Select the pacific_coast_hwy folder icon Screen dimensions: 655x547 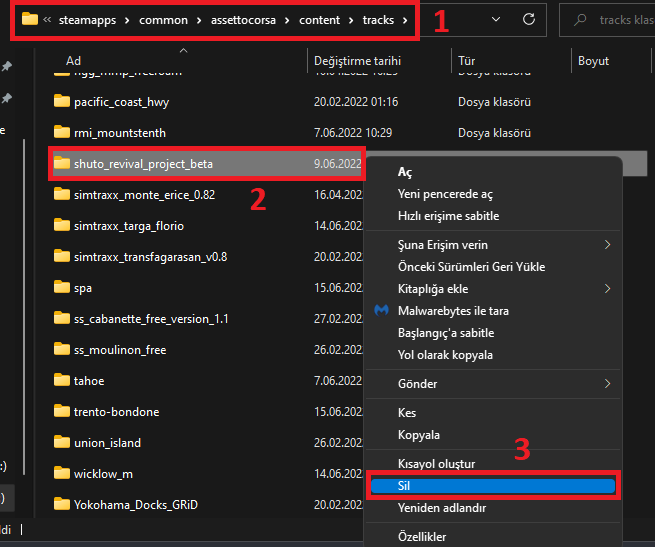62,101
